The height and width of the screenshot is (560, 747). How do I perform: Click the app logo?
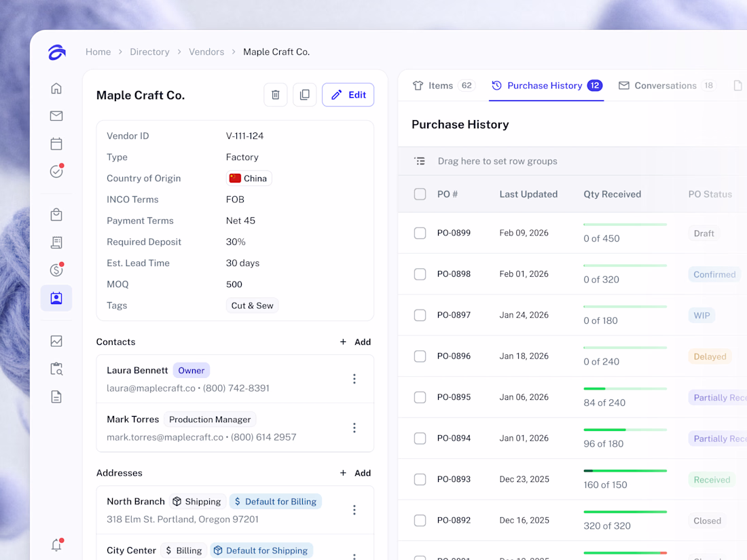click(56, 52)
